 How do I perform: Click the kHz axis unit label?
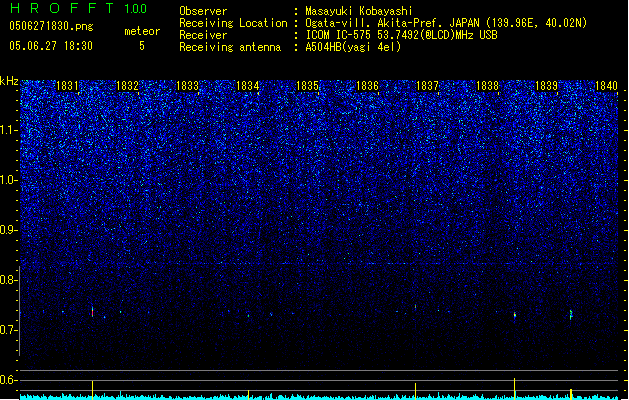pos(9,81)
